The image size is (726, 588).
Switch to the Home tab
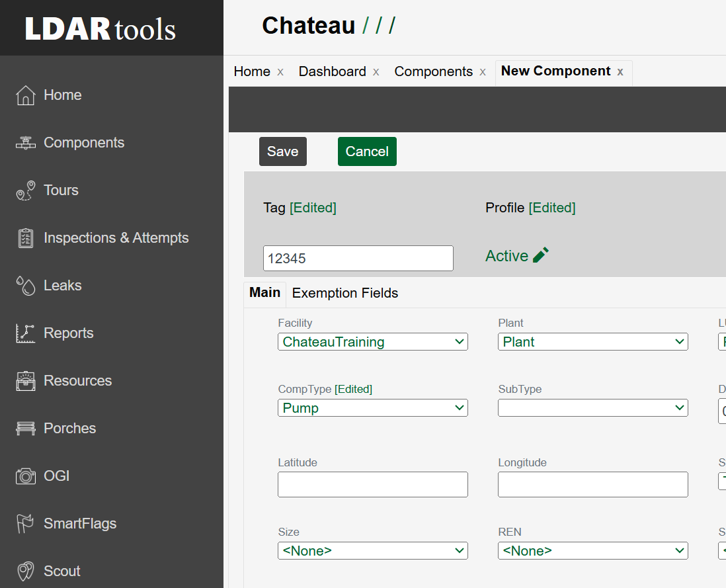click(252, 71)
